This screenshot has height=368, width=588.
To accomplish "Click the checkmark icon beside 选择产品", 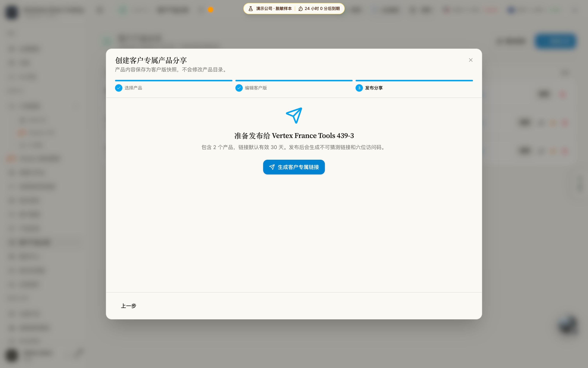I will [119, 88].
